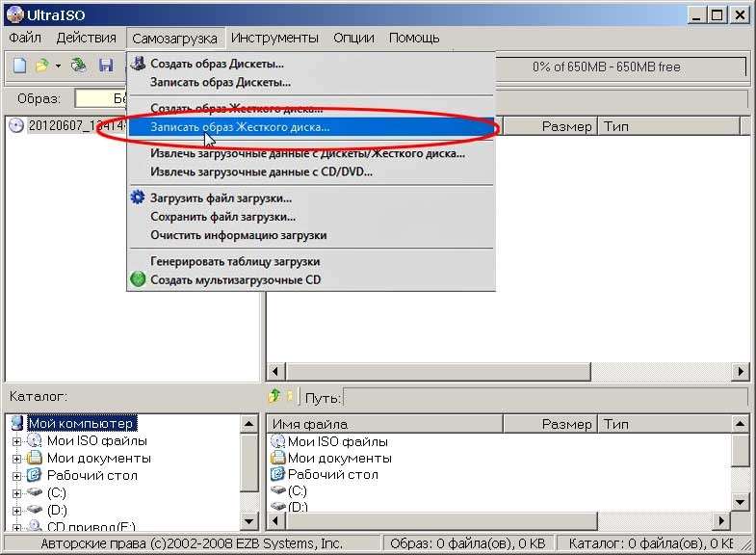Open the Опции menu
756x555 pixels.
[353, 38]
